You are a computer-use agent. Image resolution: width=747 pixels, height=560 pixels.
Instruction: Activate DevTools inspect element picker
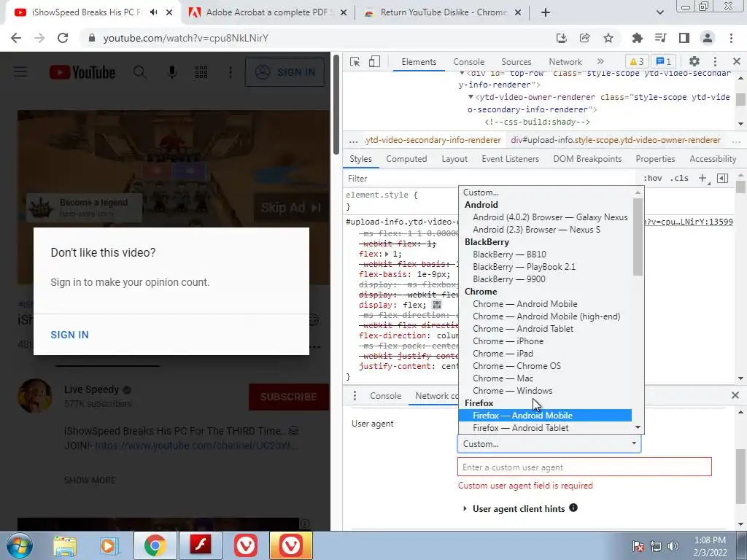355,61
